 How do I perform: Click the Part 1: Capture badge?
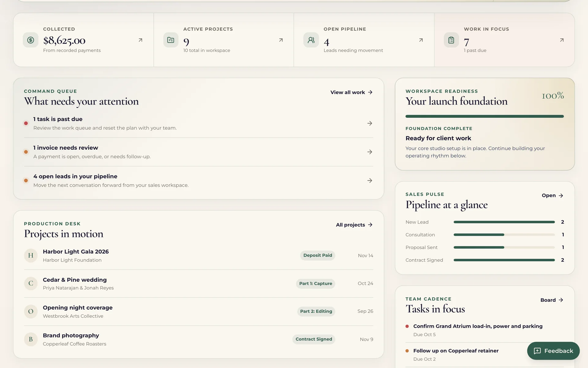[315, 284]
